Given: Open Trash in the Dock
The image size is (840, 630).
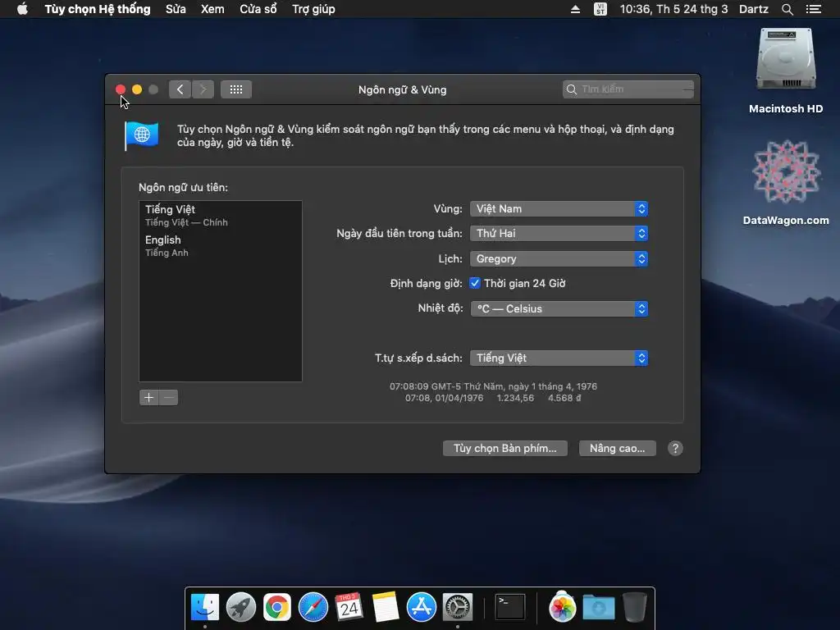Looking at the screenshot, I should click(x=635, y=608).
